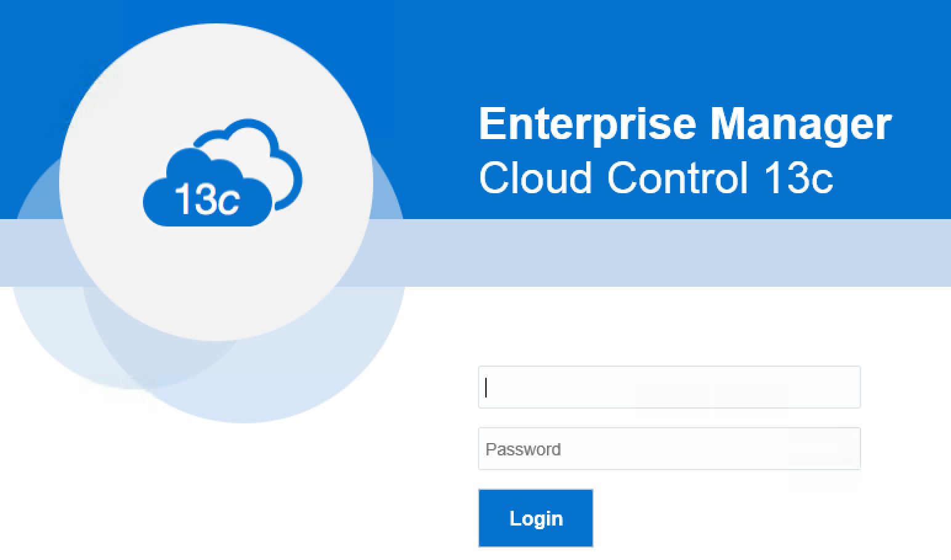Place cursor in the Password box
951x560 pixels.
pos(668,449)
